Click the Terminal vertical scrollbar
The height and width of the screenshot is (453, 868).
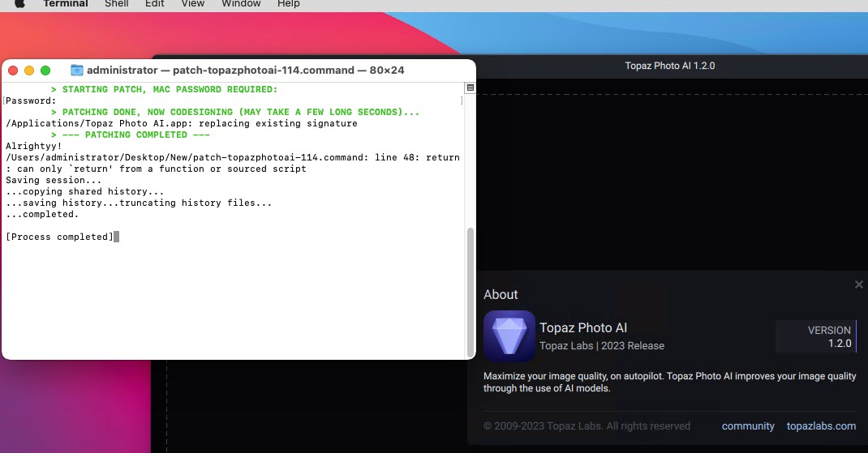(471, 292)
